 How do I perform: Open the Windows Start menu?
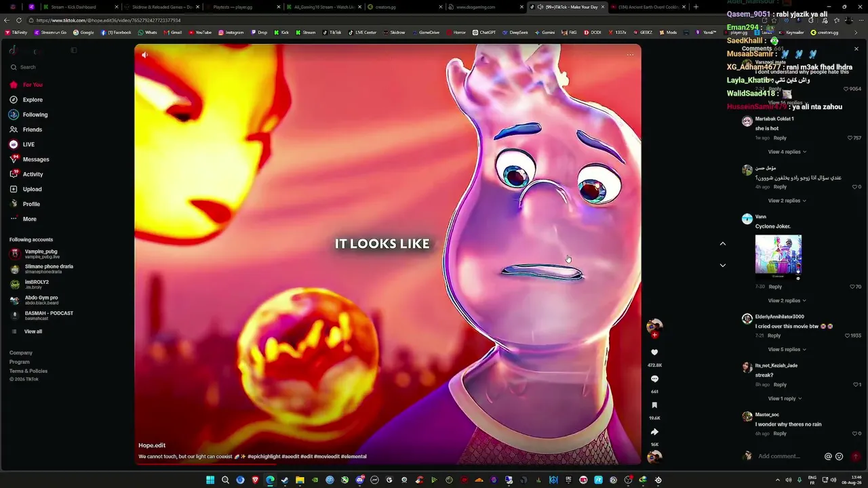click(x=210, y=480)
